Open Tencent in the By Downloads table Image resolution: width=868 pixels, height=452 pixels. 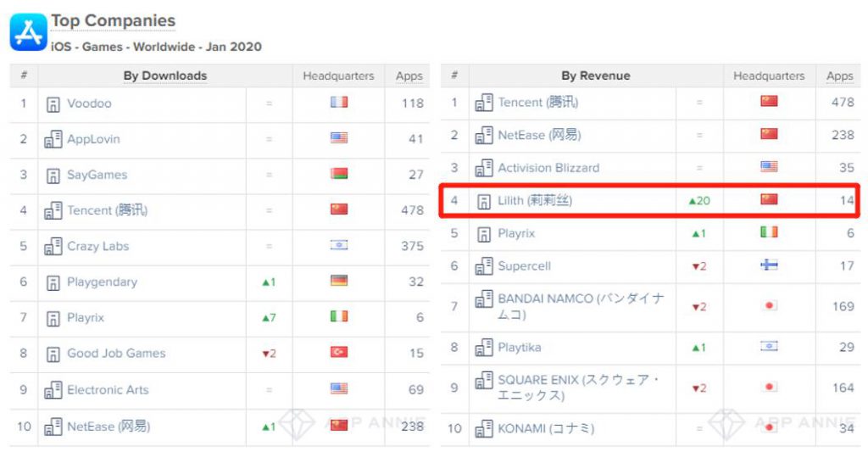tap(108, 210)
